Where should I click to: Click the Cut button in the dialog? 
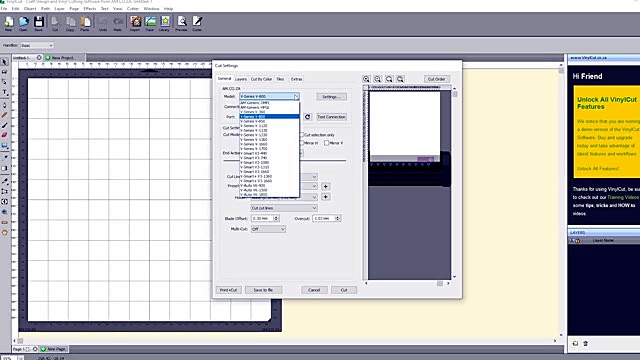344,290
